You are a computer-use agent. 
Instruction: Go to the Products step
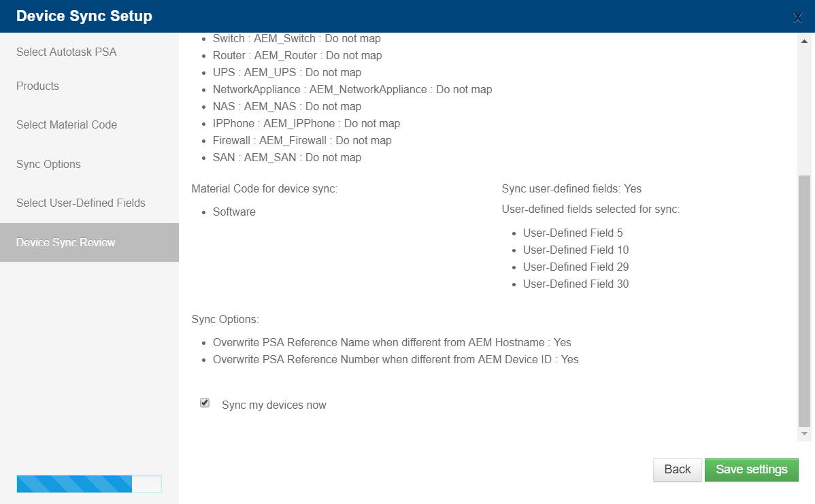37,86
